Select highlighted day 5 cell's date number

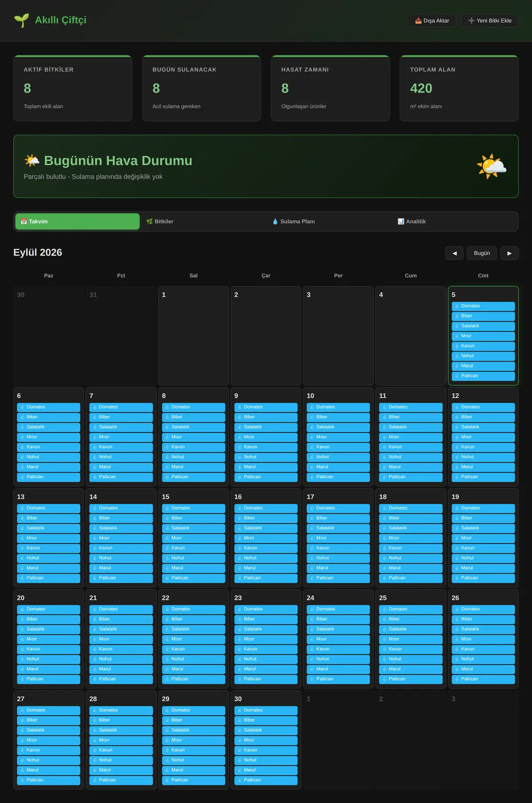point(454,295)
